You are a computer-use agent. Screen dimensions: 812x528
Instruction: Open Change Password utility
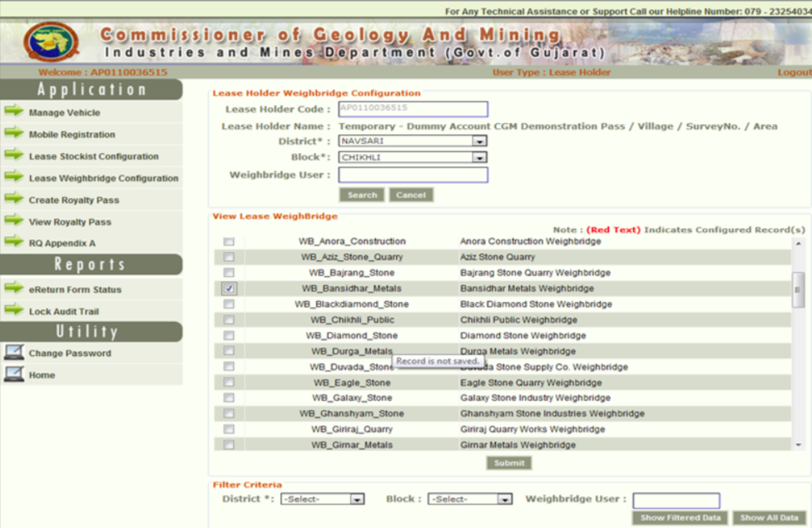pyautogui.click(x=70, y=353)
